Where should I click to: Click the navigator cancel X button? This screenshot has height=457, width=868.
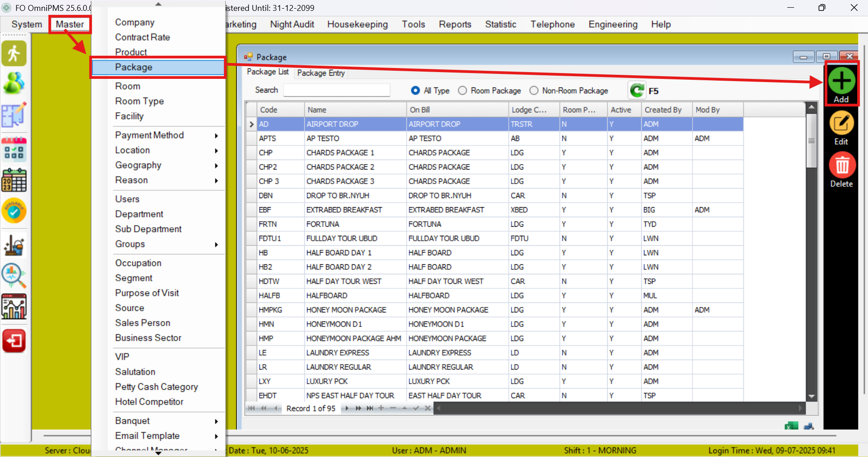click(x=428, y=408)
